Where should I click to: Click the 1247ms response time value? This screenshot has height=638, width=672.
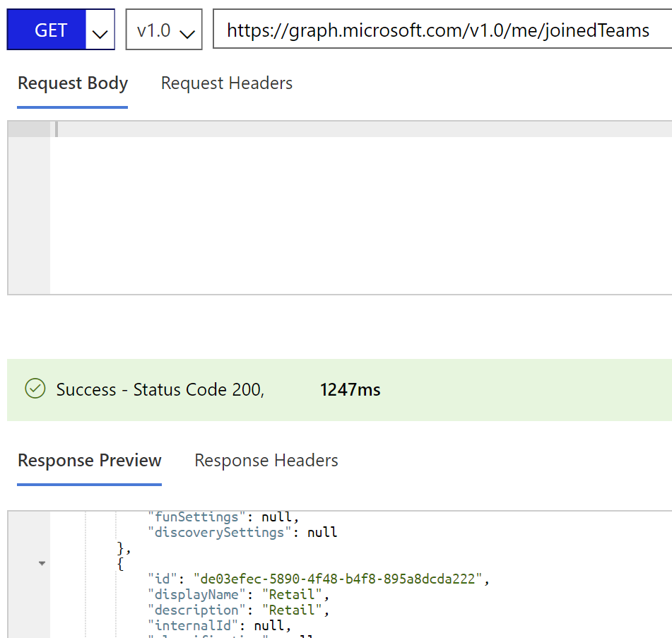(x=350, y=389)
